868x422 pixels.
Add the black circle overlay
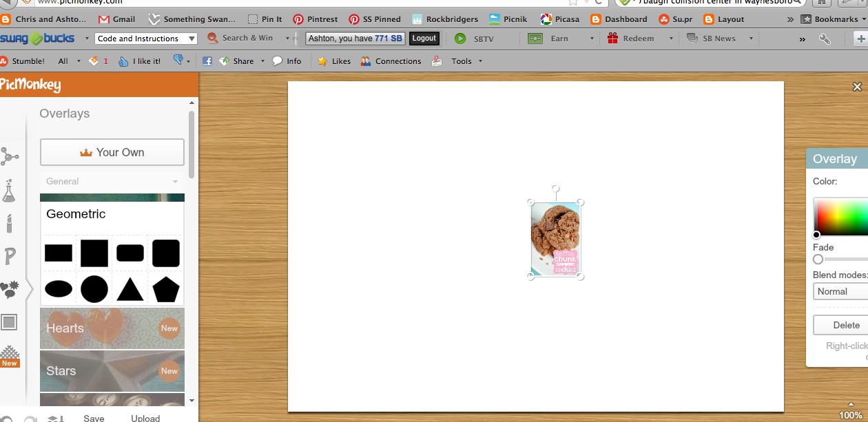(x=94, y=289)
